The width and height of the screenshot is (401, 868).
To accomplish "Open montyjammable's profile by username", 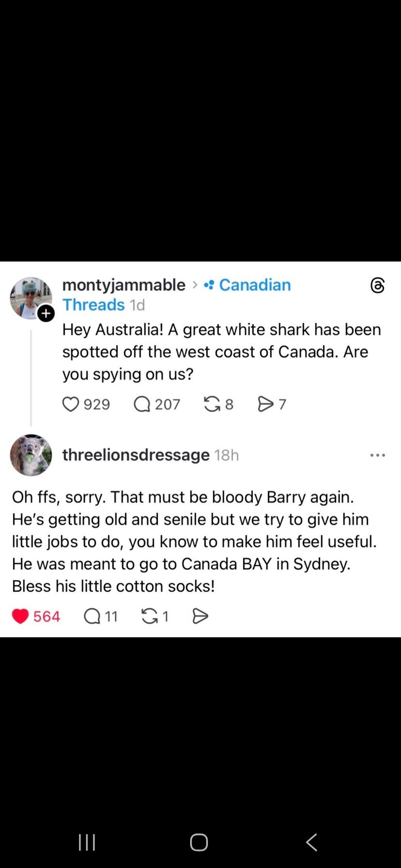I will pos(124,285).
